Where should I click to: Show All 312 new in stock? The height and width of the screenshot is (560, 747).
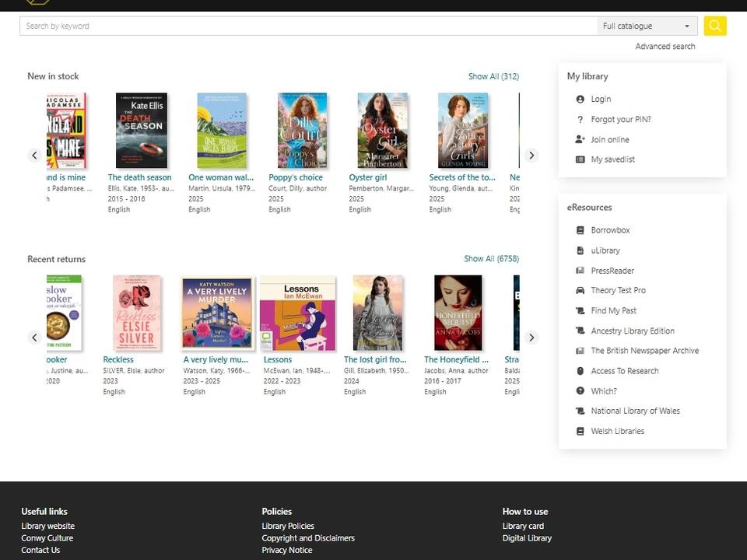(x=493, y=76)
